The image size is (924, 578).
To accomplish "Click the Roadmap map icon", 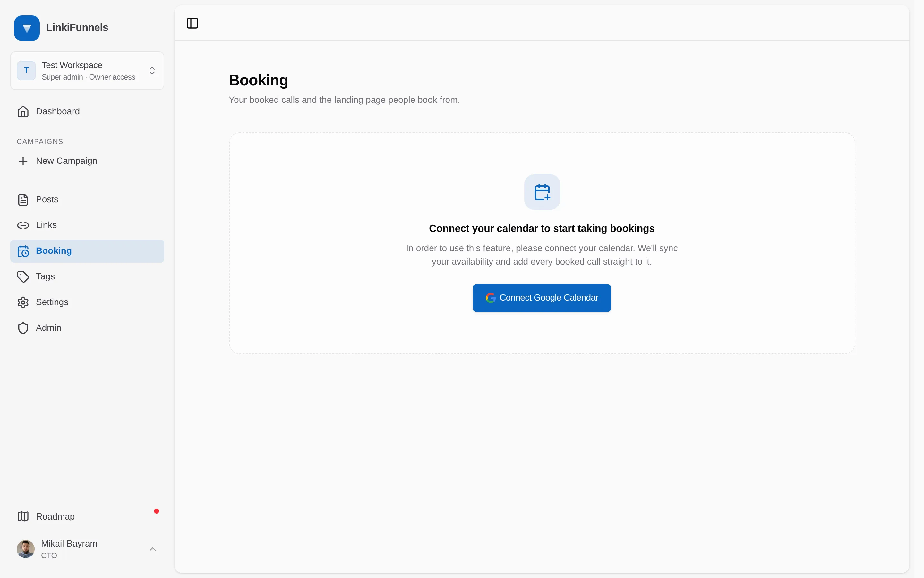I will click(23, 516).
